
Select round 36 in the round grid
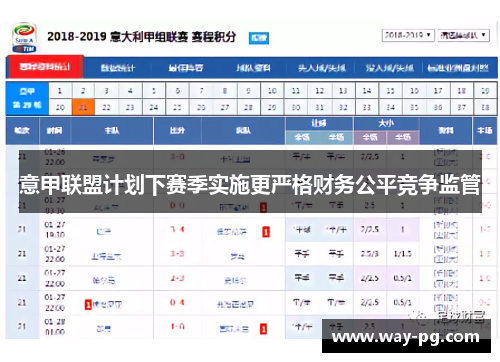coord(438,107)
